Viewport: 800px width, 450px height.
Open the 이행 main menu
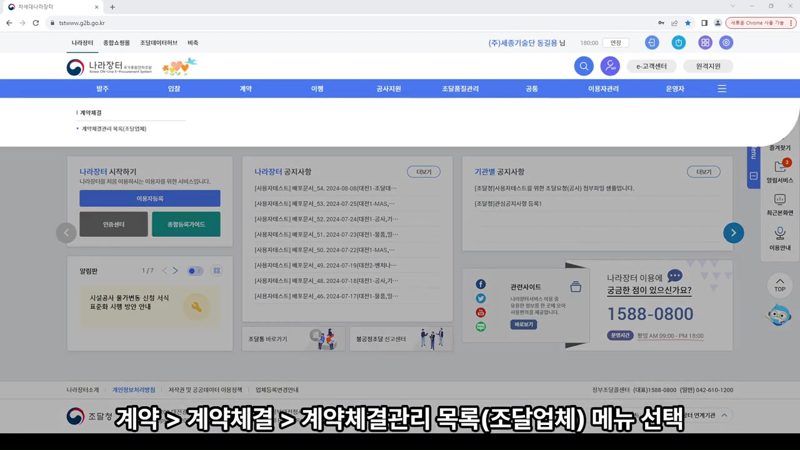click(x=317, y=89)
